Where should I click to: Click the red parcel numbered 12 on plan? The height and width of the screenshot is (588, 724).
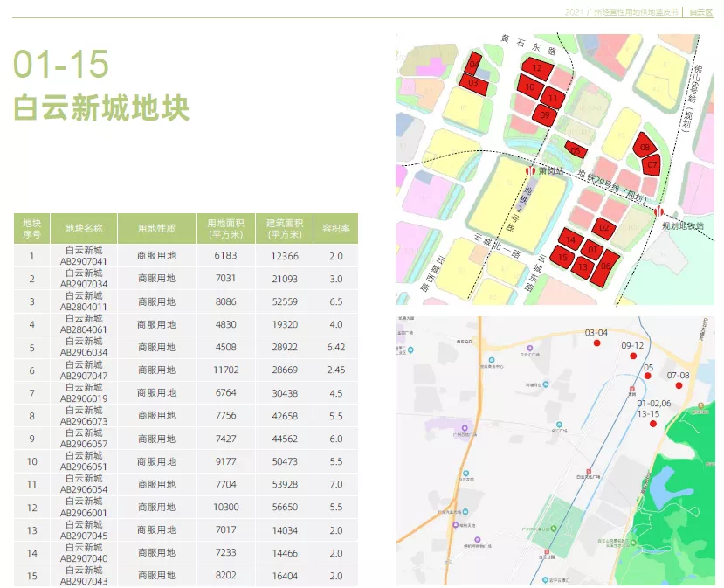click(538, 67)
